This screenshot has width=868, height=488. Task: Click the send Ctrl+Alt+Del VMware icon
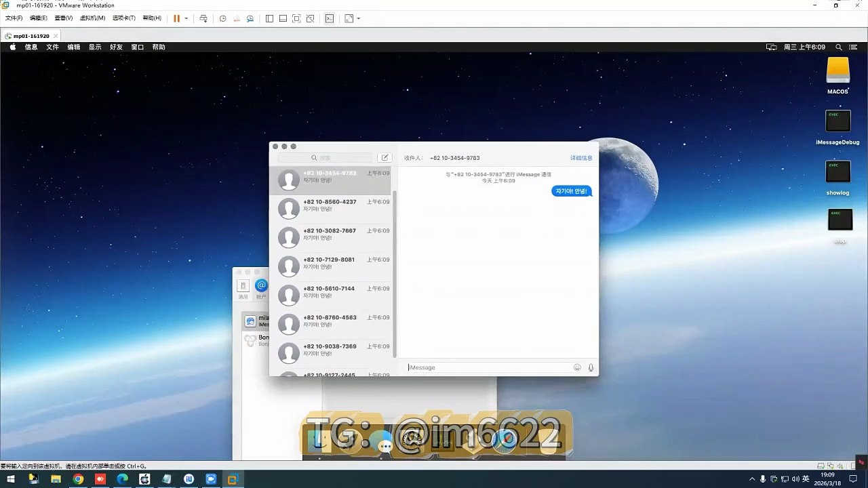[203, 18]
